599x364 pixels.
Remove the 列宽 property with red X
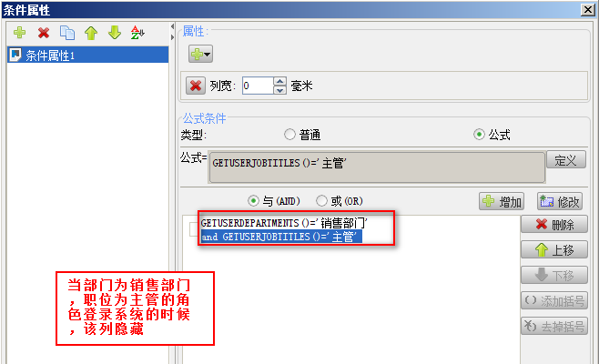tap(196, 86)
